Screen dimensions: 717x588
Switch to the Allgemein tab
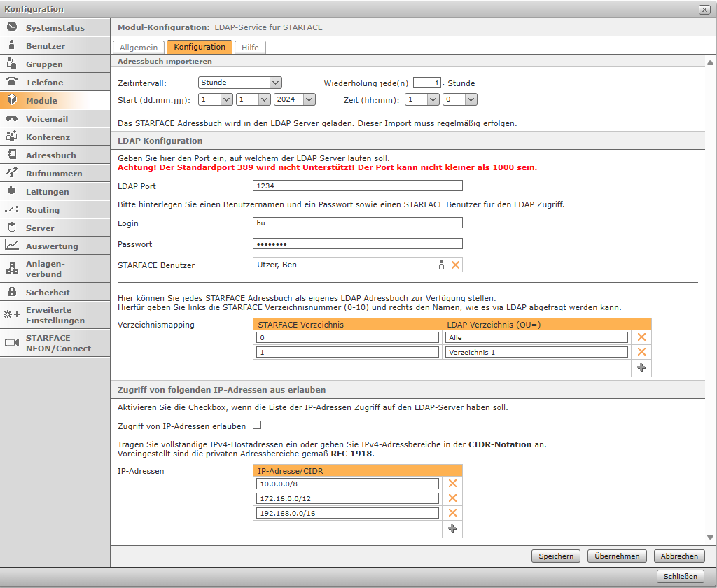point(139,48)
